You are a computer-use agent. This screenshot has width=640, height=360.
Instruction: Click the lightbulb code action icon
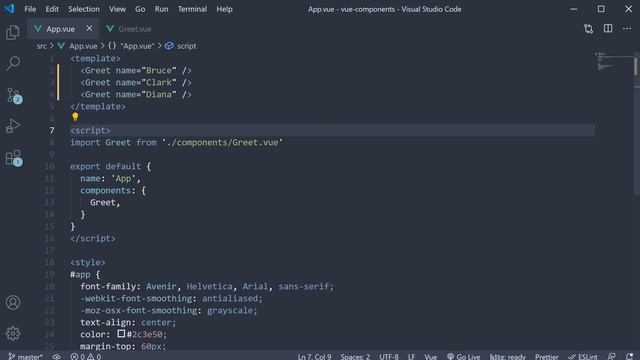(x=75, y=117)
